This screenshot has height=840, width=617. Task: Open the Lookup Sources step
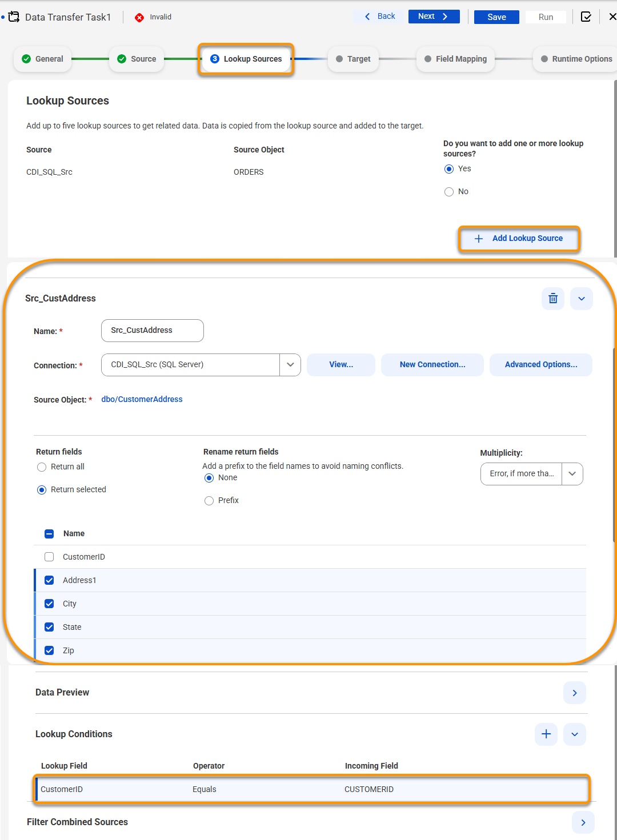coord(246,59)
